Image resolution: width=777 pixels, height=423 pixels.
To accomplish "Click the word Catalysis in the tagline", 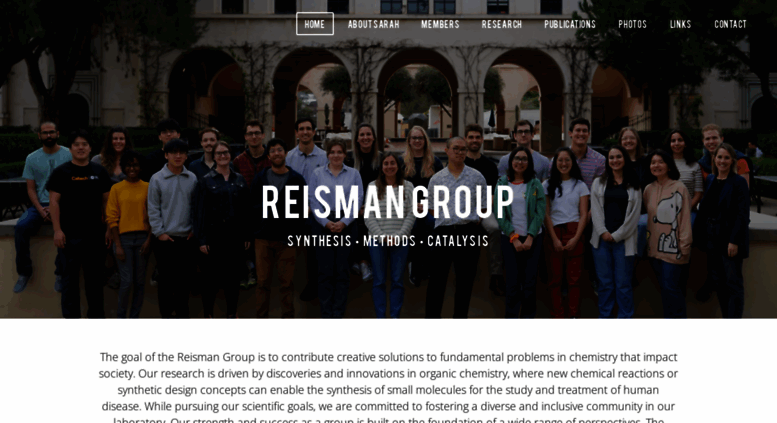I will click(458, 241).
